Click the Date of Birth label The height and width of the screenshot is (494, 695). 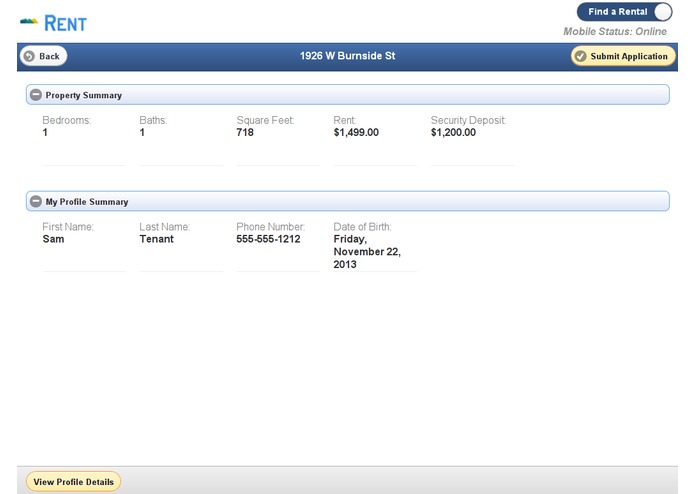click(362, 227)
